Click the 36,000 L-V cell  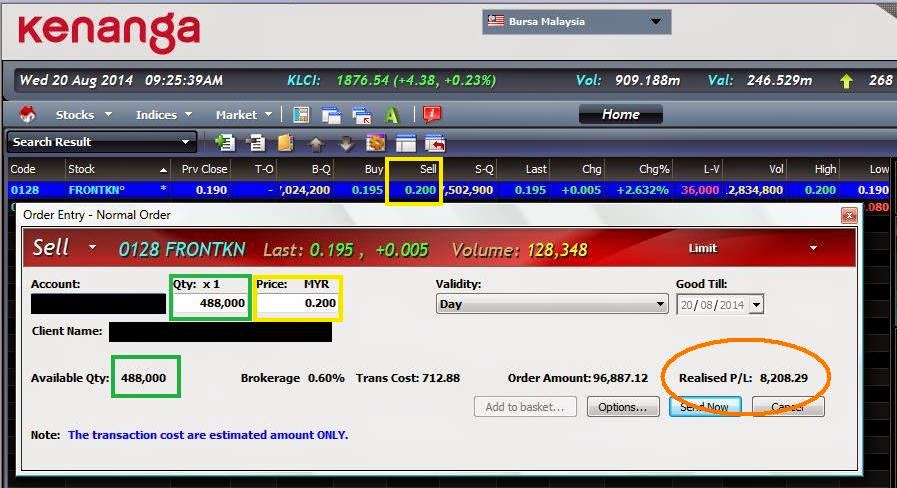[700, 190]
